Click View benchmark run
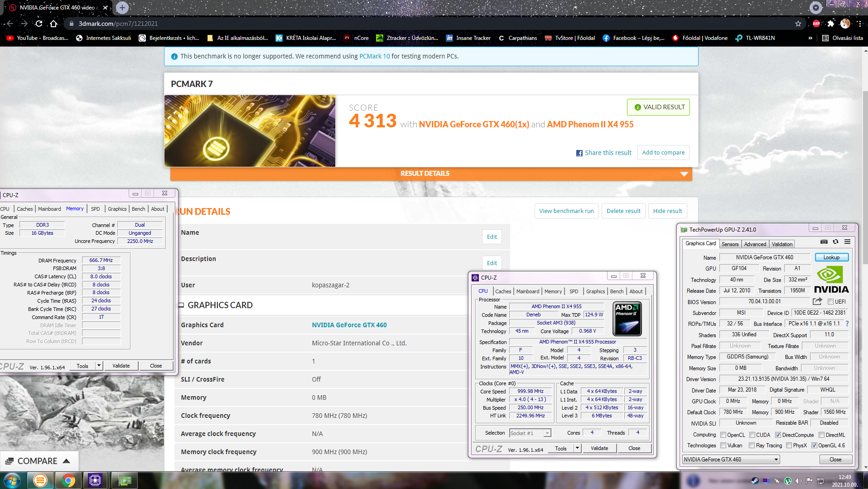This screenshot has height=489, width=868. [x=566, y=211]
